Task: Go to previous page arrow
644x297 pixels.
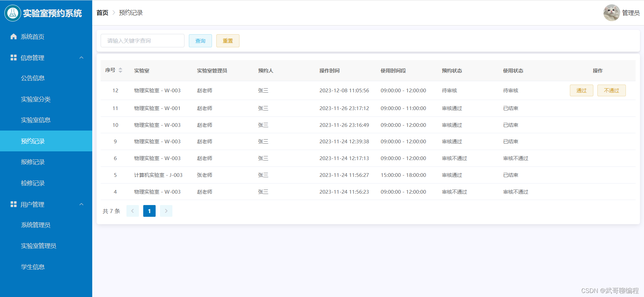Action: [x=132, y=211]
